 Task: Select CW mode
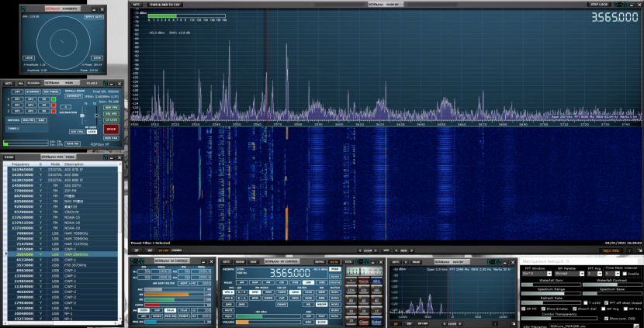click(282, 282)
